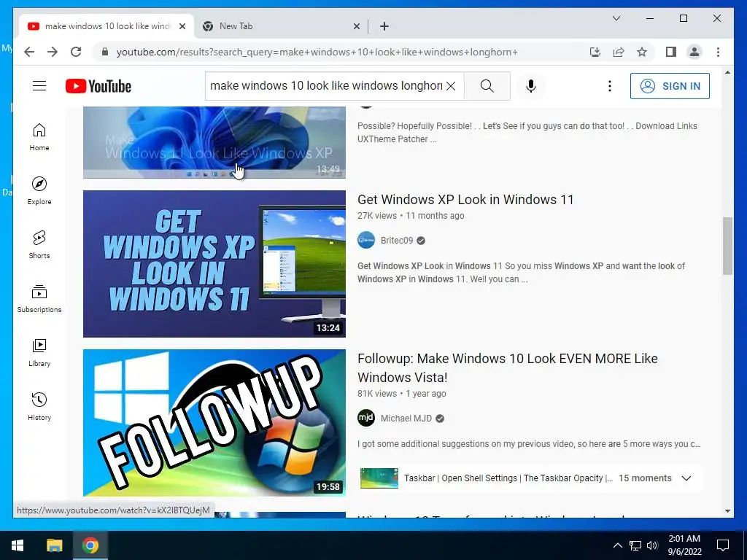Viewport: 747px width, 560px height.
Task: Click the page vertical scrollbar thumb
Action: click(x=727, y=246)
